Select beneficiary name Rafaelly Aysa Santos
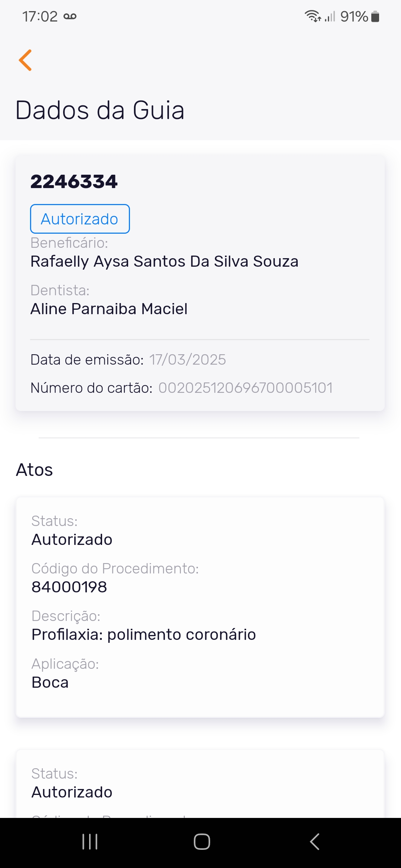This screenshot has width=401, height=868. point(164,262)
